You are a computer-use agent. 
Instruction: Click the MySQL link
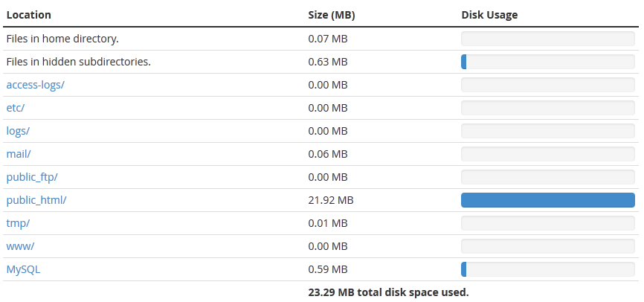pos(23,269)
